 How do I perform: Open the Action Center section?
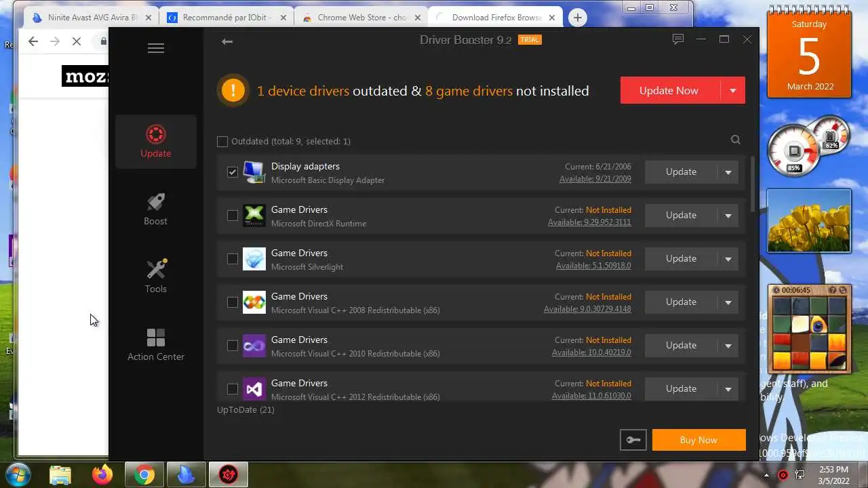156,344
